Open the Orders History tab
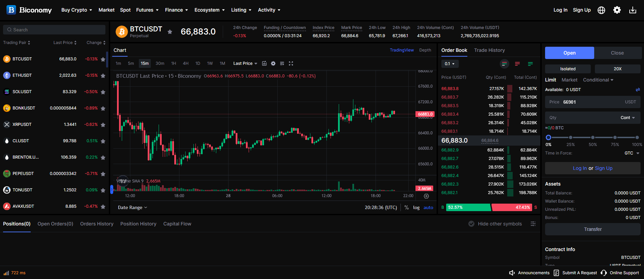Image resolution: width=644 pixels, height=279 pixels. point(97,224)
